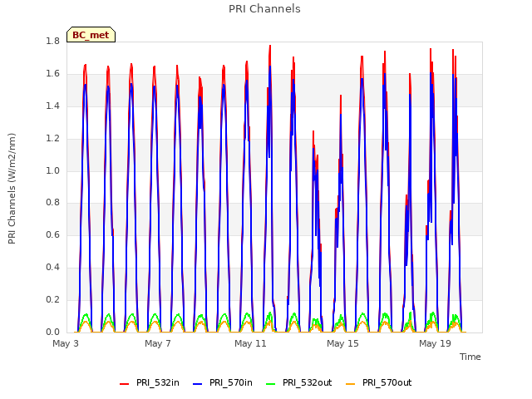
Task: Click the orange PRI_570out legend swatch
Action: [x=351, y=383]
